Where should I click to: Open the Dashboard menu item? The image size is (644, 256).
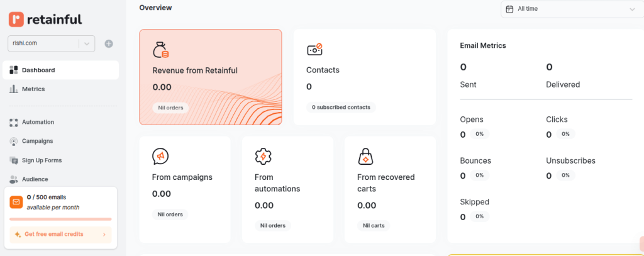[61, 70]
